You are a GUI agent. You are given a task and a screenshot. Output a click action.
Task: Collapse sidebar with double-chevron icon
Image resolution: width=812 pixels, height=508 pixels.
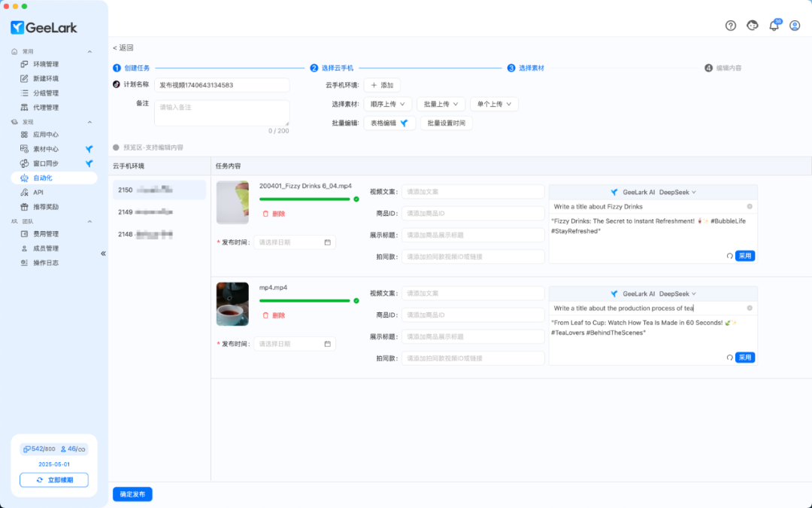pyautogui.click(x=103, y=254)
